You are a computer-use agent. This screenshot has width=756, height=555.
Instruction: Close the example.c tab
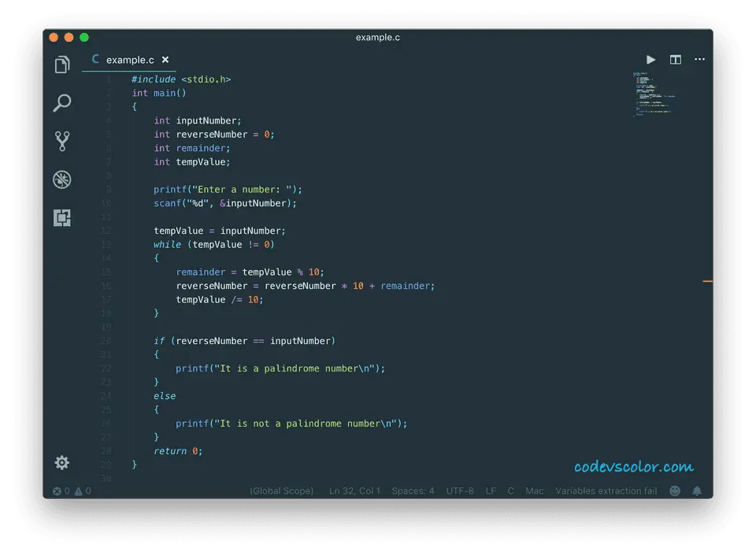click(165, 60)
